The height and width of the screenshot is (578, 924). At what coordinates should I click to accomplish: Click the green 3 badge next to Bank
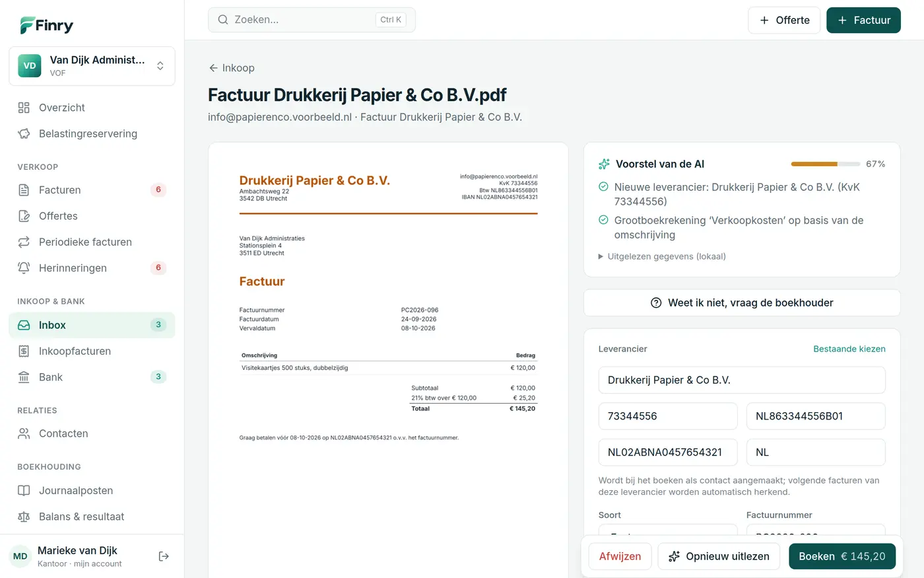pos(158,377)
